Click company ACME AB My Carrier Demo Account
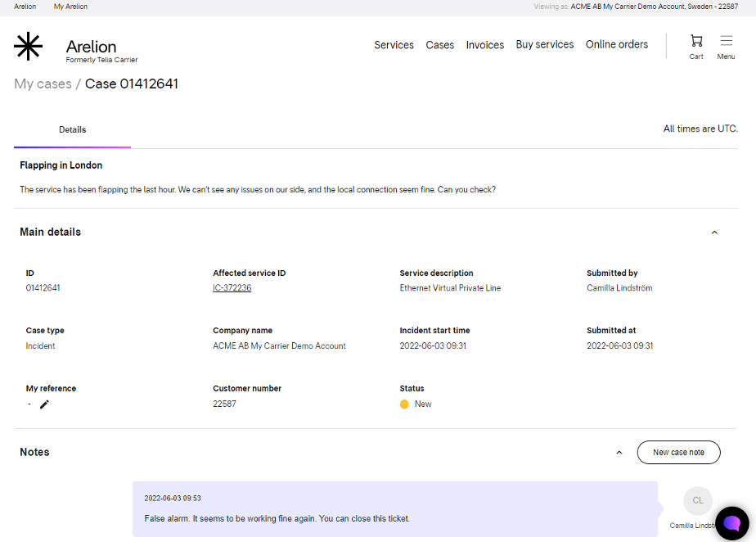The image size is (756, 542). (x=279, y=346)
